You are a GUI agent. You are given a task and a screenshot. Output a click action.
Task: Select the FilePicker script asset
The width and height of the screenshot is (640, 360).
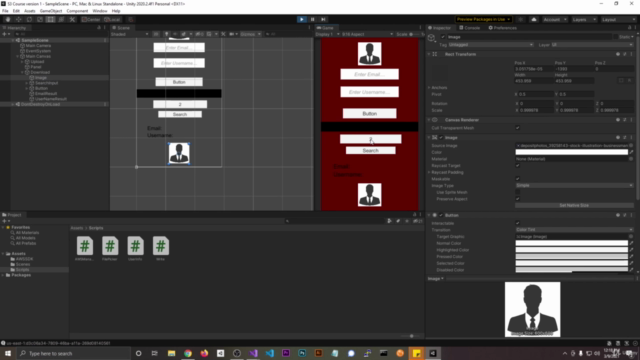[110, 248]
